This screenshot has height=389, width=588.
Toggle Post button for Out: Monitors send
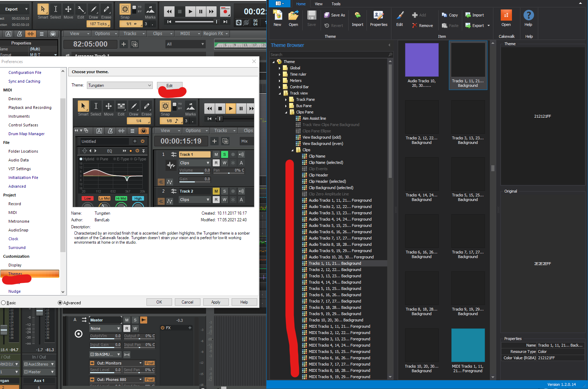tap(150, 363)
